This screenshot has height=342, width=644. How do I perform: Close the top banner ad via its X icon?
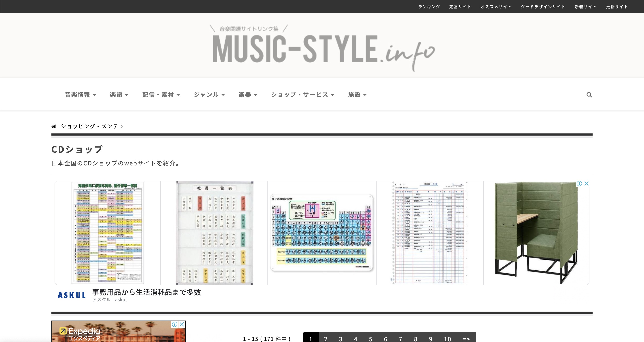(x=587, y=184)
